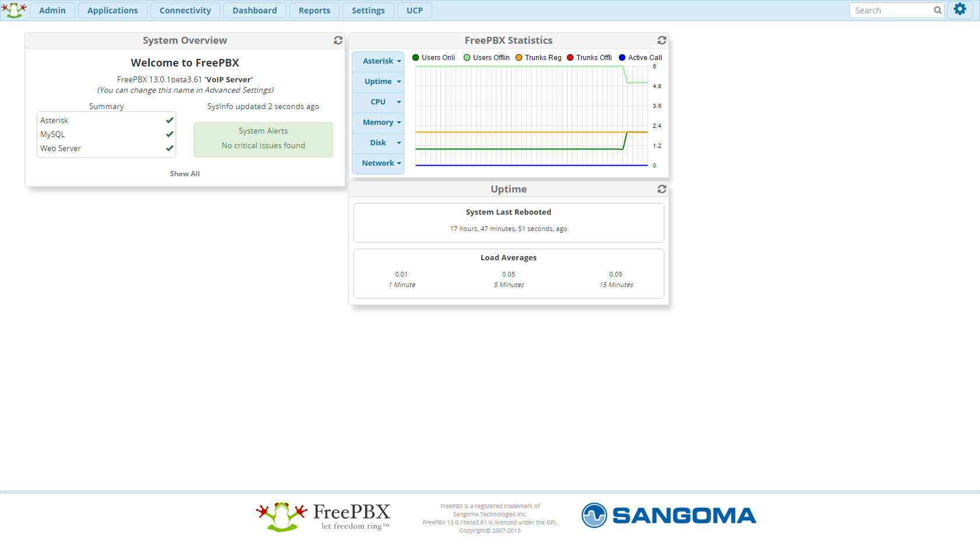Click the Sangoma logo in footer

(x=668, y=516)
